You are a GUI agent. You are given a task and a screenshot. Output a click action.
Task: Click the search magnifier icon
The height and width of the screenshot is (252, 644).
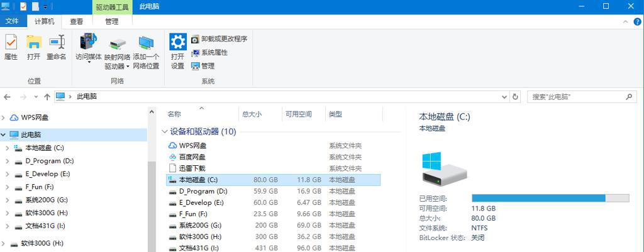629,97
